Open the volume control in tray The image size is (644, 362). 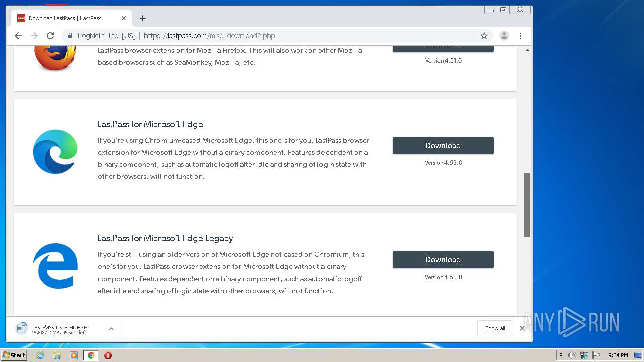point(572,355)
